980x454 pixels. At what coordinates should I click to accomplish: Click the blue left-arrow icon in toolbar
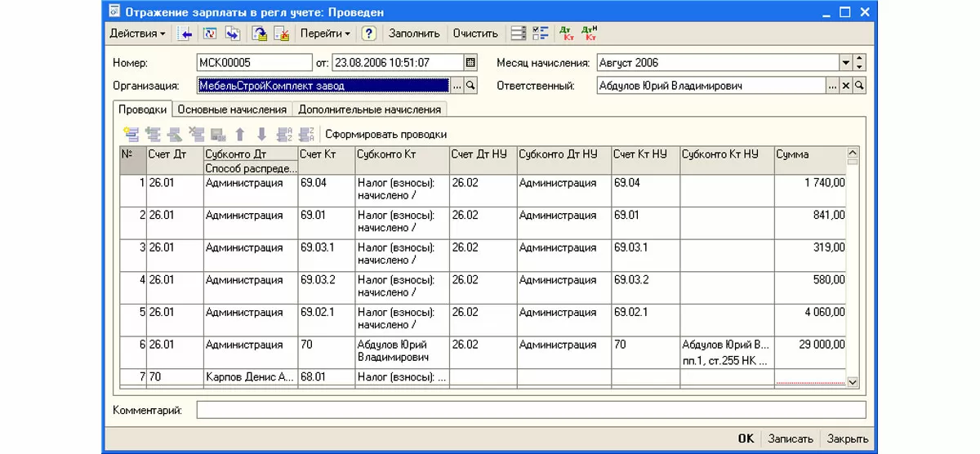[x=185, y=33]
